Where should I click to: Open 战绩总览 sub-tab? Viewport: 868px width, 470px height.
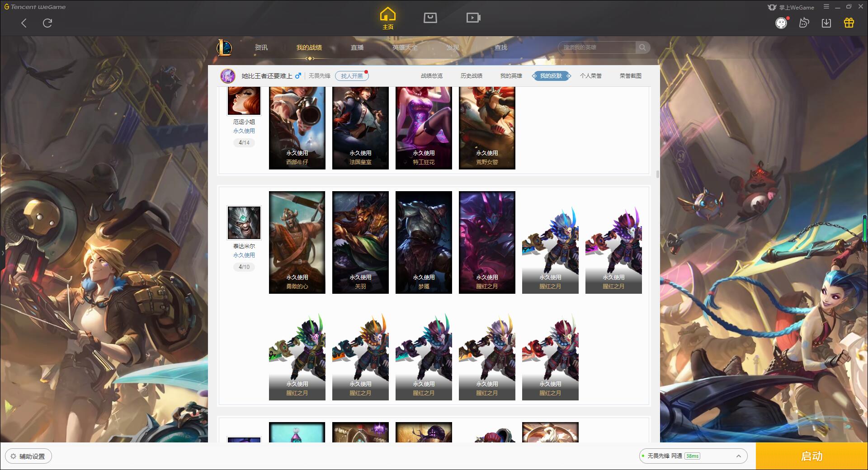[x=432, y=76]
